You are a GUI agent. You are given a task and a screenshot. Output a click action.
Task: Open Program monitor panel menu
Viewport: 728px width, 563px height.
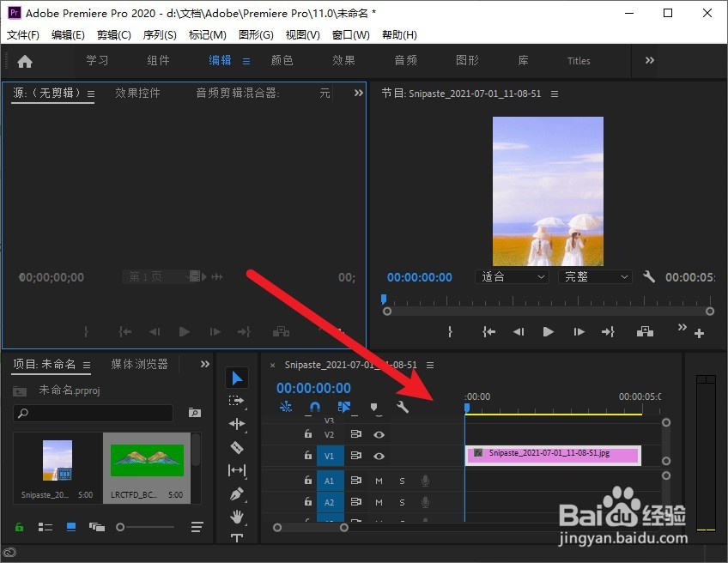point(555,94)
